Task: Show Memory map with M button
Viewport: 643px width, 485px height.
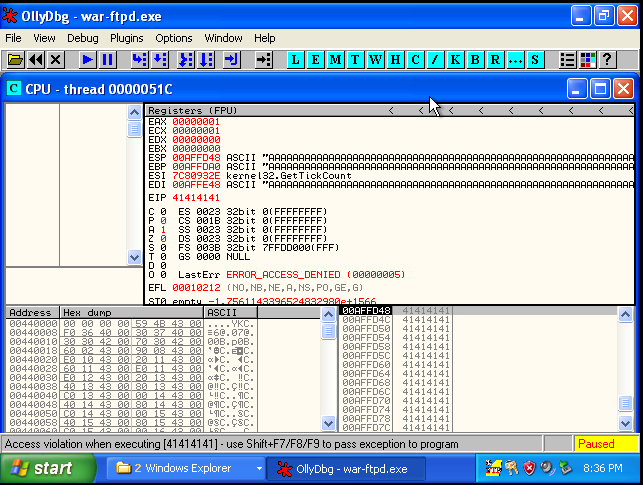Action: 335,60
